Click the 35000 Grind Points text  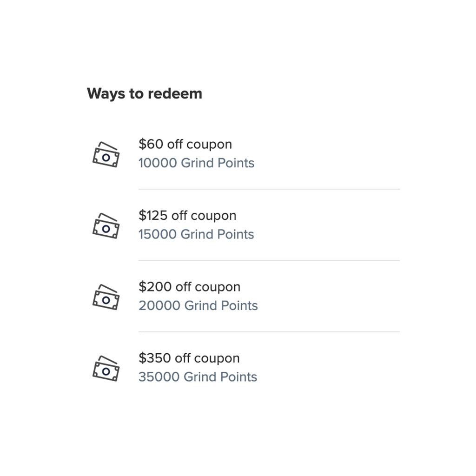click(x=198, y=377)
